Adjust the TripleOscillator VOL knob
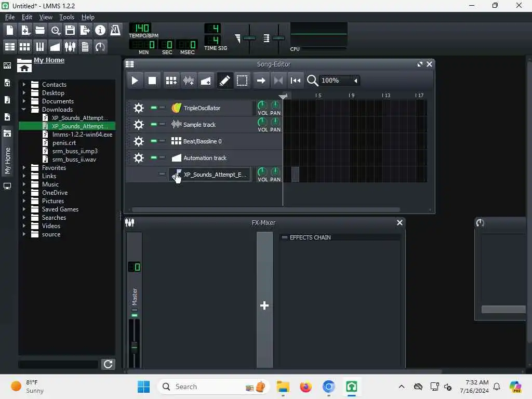This screenshot has height=399, width=532. (x=262, y=105)
